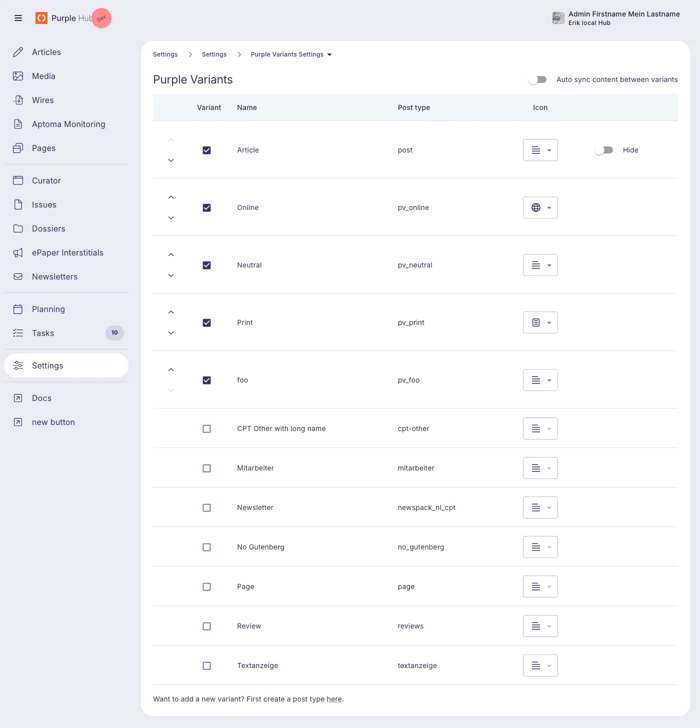Viewport: 700px width, 728px height.
Task: Click the admin user avatar
Action: point(558,18)
